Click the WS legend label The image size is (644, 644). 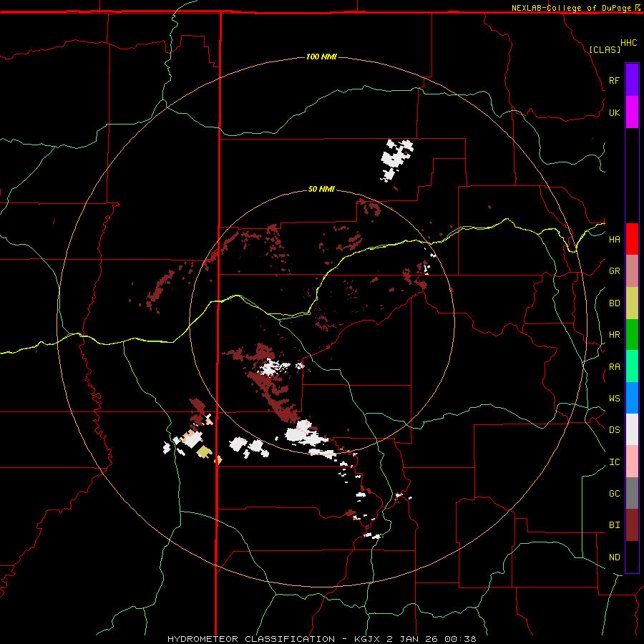click(614, 399)
